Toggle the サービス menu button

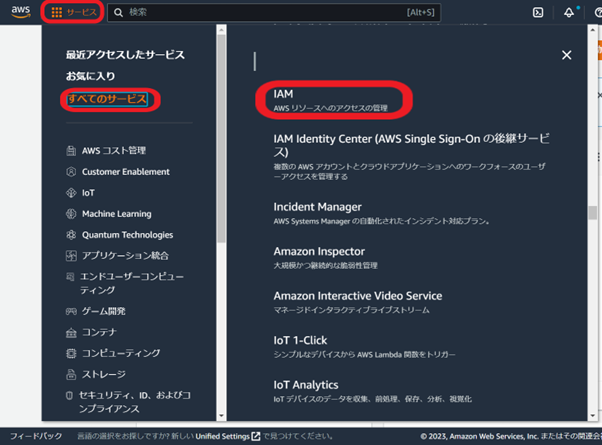point(75,12)
